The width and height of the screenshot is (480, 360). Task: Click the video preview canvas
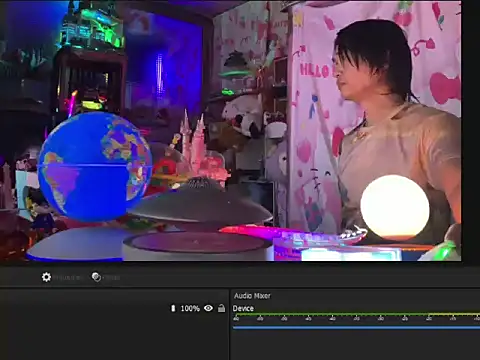point(231,131)
